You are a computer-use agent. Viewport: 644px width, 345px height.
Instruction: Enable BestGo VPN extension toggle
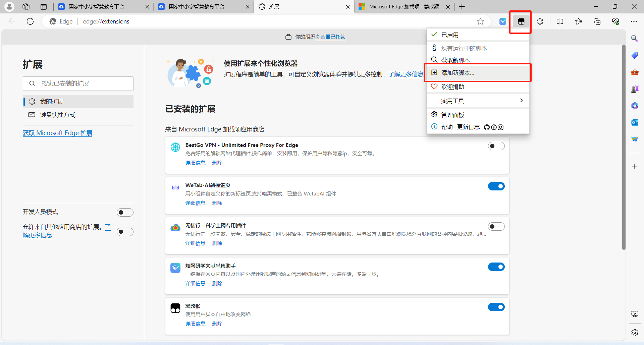tap(496, 146)
